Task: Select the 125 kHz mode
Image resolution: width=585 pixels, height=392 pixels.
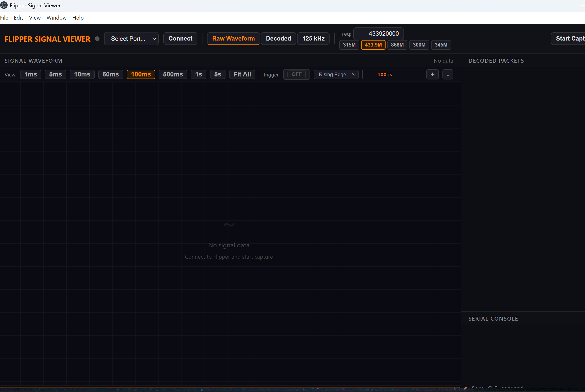Action: point(313,38)
